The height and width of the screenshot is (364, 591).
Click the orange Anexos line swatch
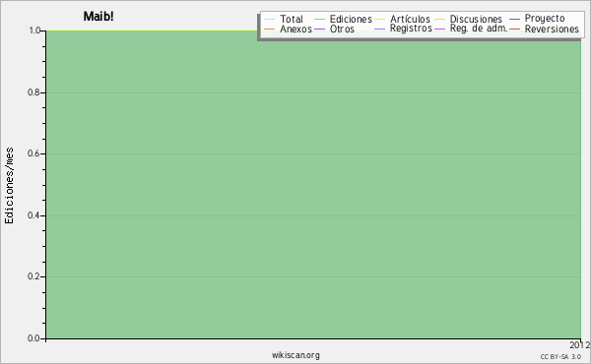click(x=270, y=29)
